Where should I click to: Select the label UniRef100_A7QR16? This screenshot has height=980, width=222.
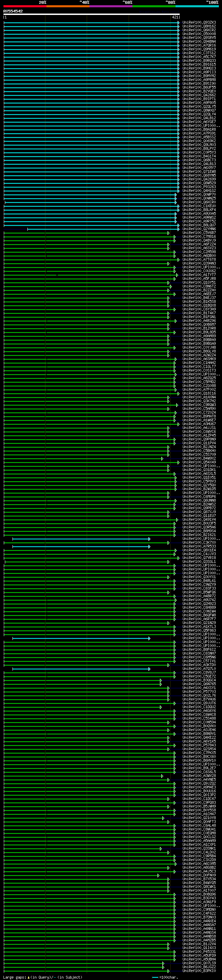click(x=199, y=45)
